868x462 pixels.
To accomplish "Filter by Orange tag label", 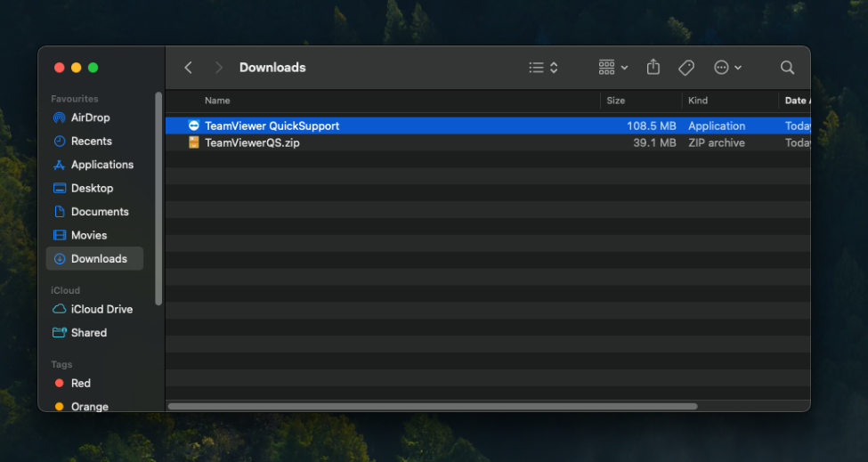I will 90,407.
